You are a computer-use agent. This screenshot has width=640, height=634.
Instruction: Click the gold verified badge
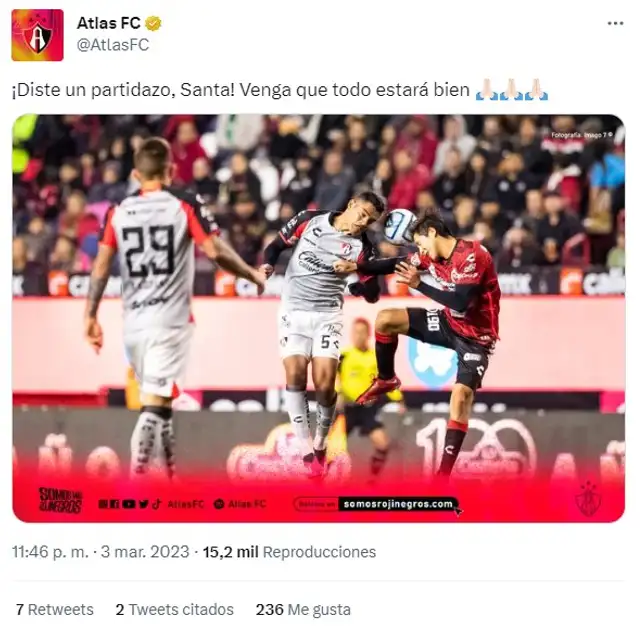click(x=153, y=24)
